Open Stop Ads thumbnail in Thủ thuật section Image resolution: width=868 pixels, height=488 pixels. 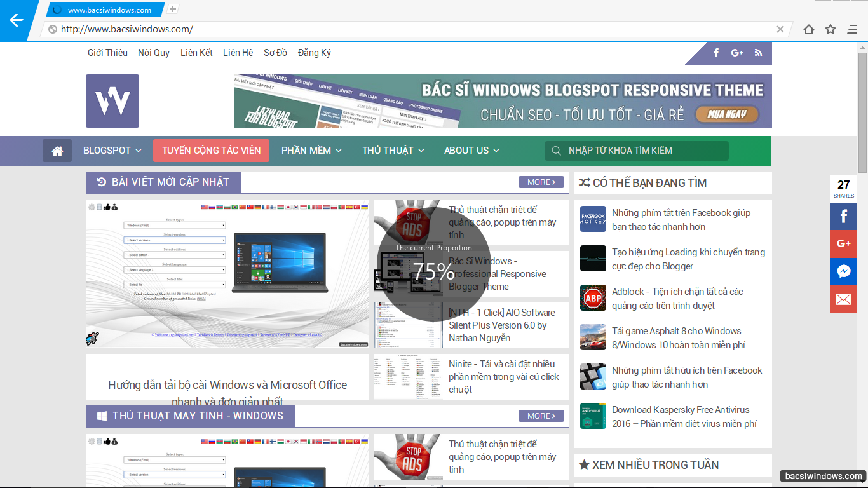[x=409, y=457]
